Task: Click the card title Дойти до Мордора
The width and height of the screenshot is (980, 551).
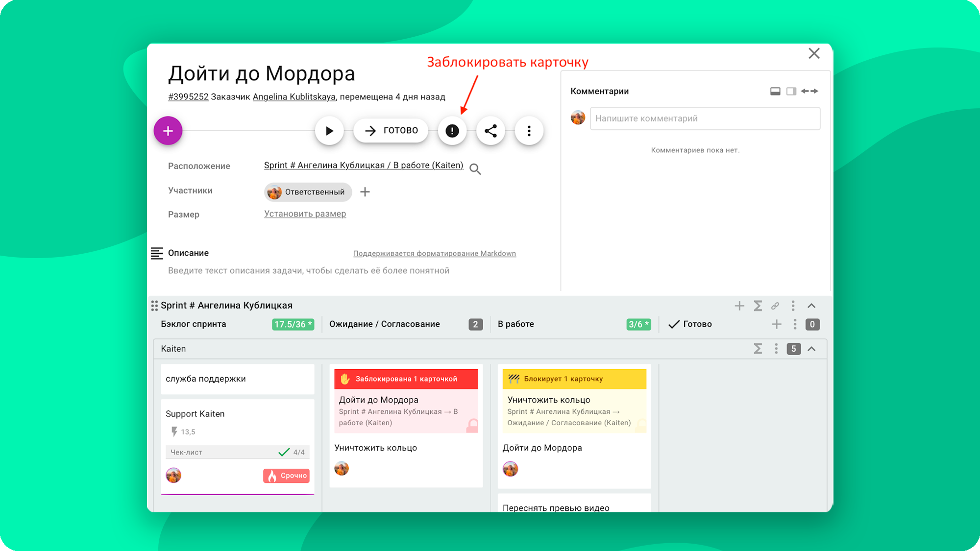Action: pyautogui.click(x=261, y=73)
